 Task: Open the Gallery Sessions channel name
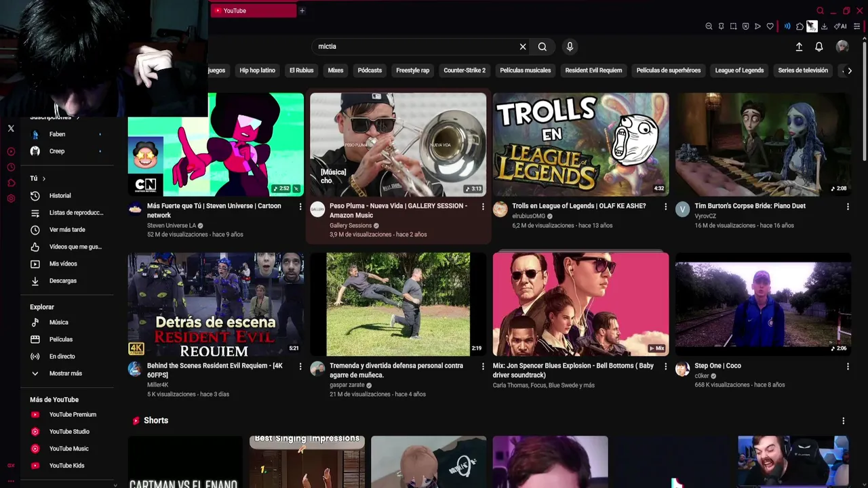(x=351, y=226)
